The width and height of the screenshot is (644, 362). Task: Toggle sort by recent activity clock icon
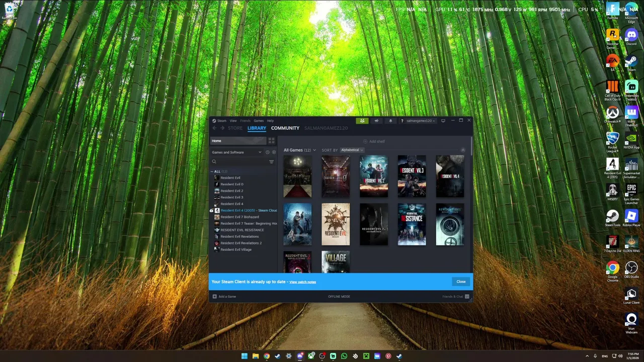[268, 152]
